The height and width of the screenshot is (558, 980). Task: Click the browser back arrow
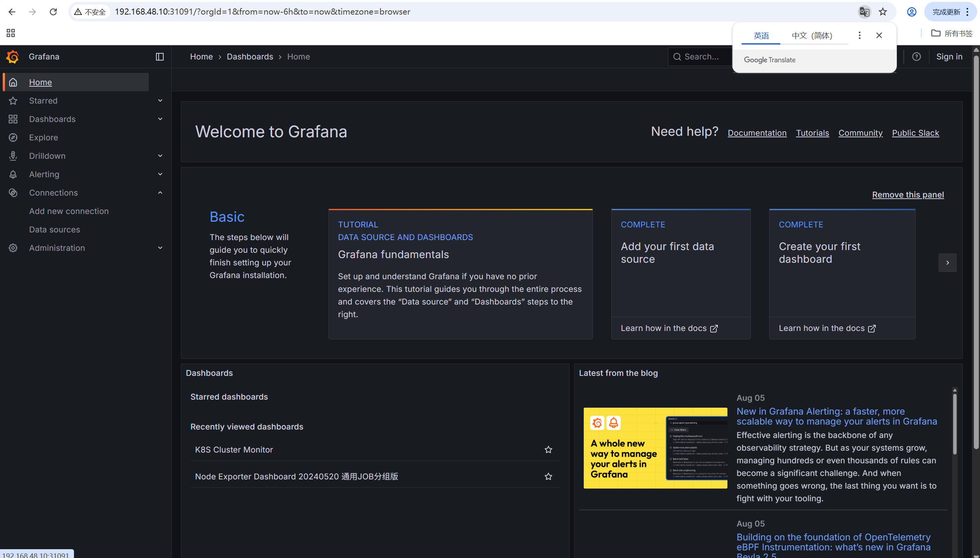click(x=12, y=12)
